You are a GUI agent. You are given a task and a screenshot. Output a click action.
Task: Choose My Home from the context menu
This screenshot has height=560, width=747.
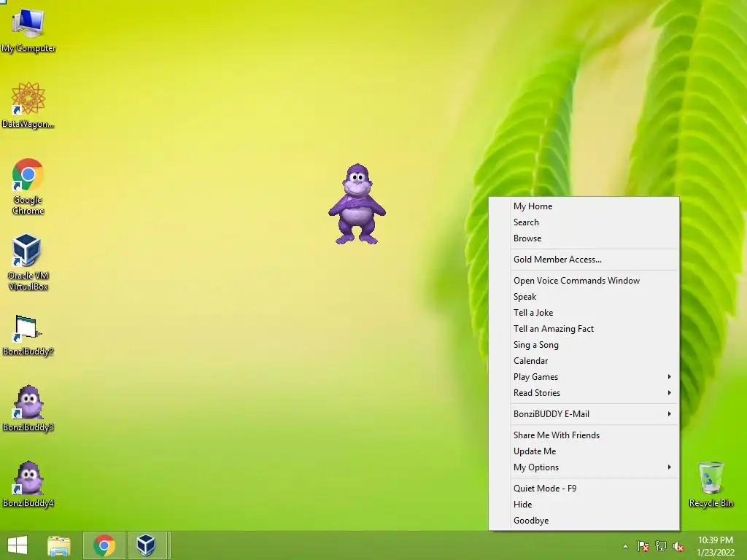coord(584,206)
